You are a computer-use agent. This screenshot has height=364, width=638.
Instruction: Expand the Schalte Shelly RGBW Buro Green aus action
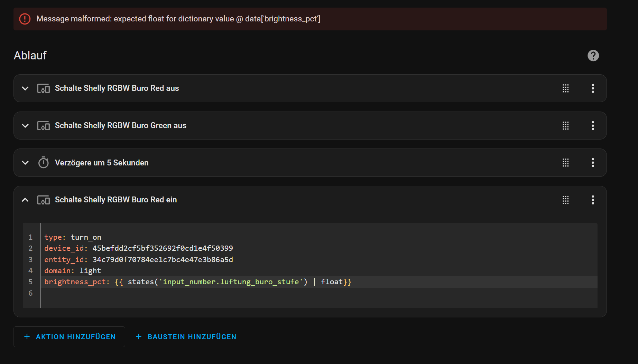coord(25,126)
